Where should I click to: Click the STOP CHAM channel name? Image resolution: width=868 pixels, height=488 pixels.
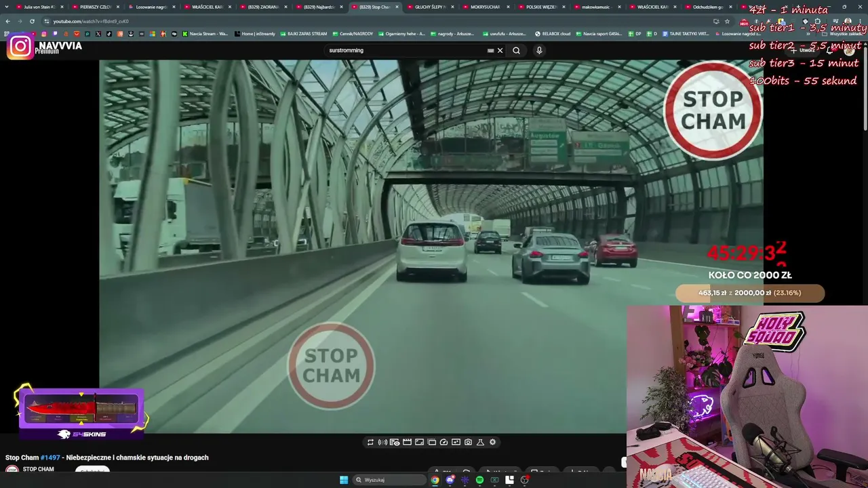click(38, 469)
